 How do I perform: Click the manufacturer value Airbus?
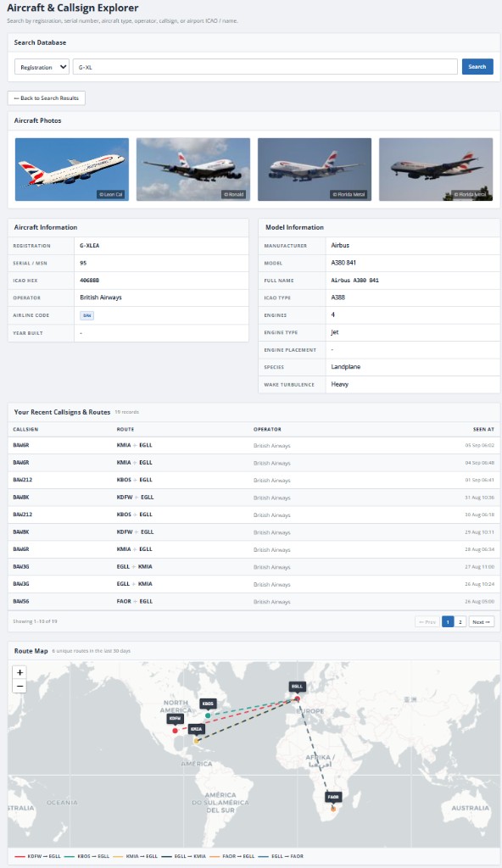coord(340,245)
